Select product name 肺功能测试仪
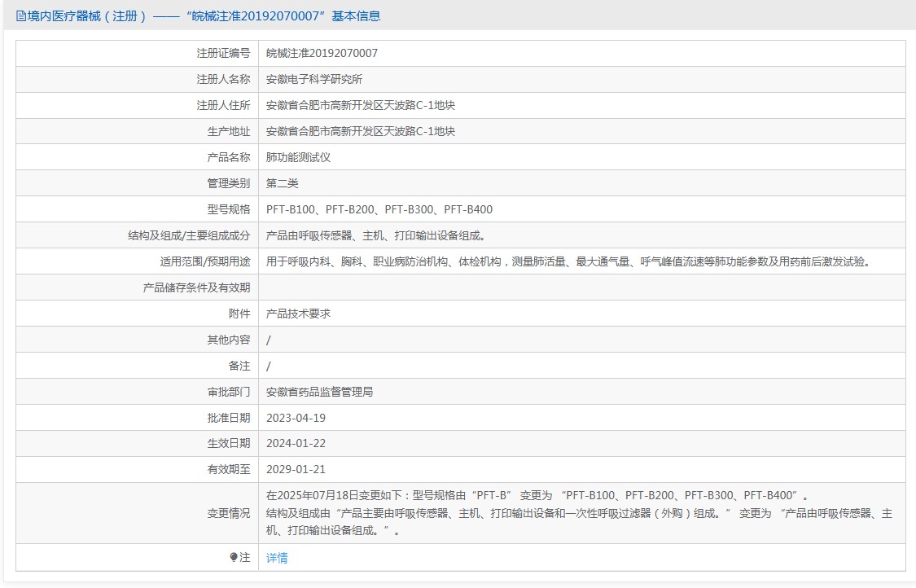This screenshot has width=916, height=588. click(x=298, y=157)
